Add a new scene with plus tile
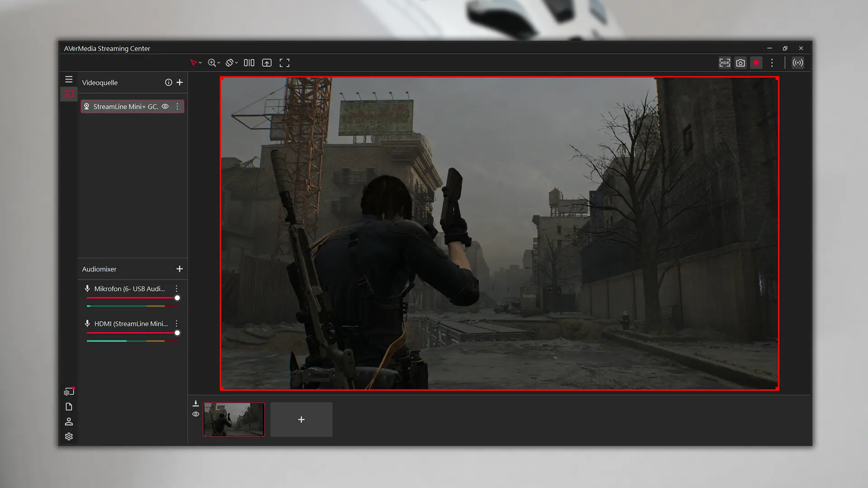Image resolution: width=868 pixels, height=488 pixels. [x=301, y=419]
